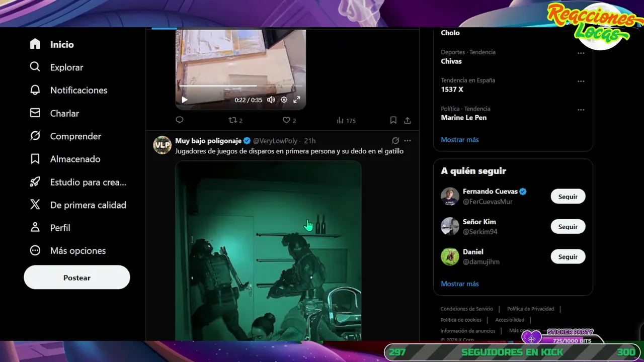
Task: Click the Charlar envelope icon
Action: click(35, 113)
